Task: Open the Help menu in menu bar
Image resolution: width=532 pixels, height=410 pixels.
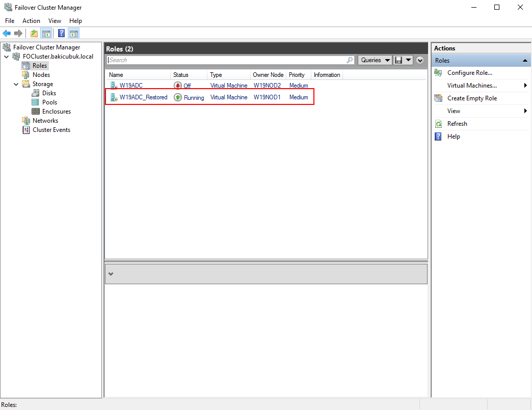Action: point(75,21)
